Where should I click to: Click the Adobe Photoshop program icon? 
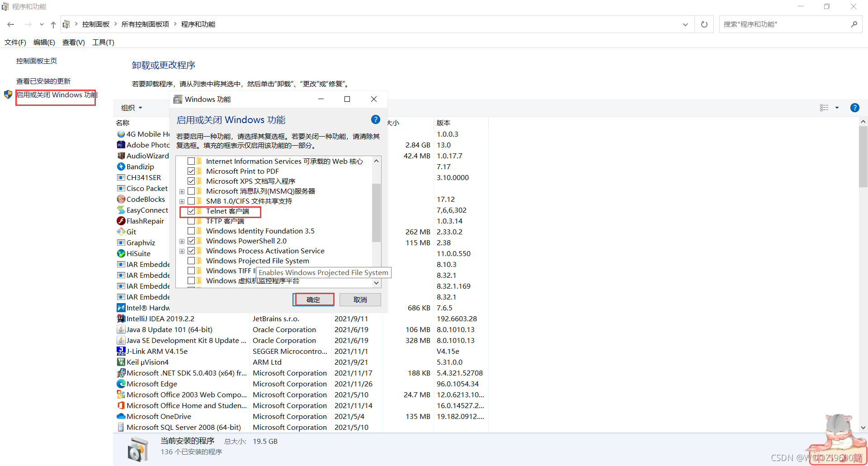pos(121,145)
